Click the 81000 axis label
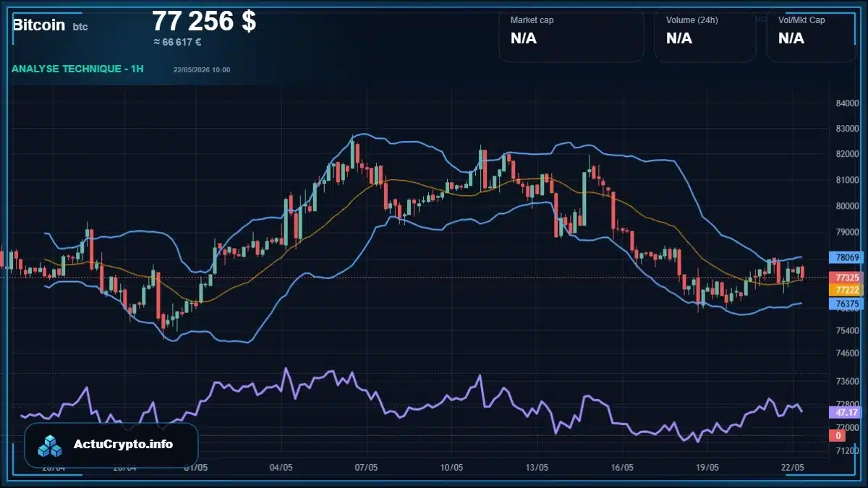868x488 pixels. pos(846,180)
